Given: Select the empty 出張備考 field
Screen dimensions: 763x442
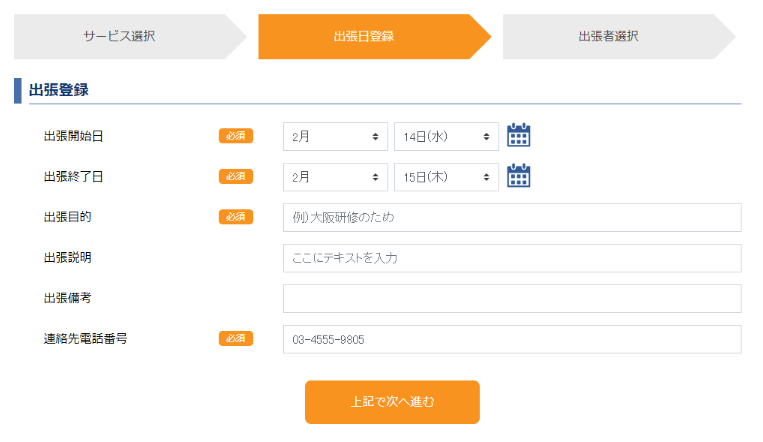Looking at the screenshot, I should (x=512, y=298).
